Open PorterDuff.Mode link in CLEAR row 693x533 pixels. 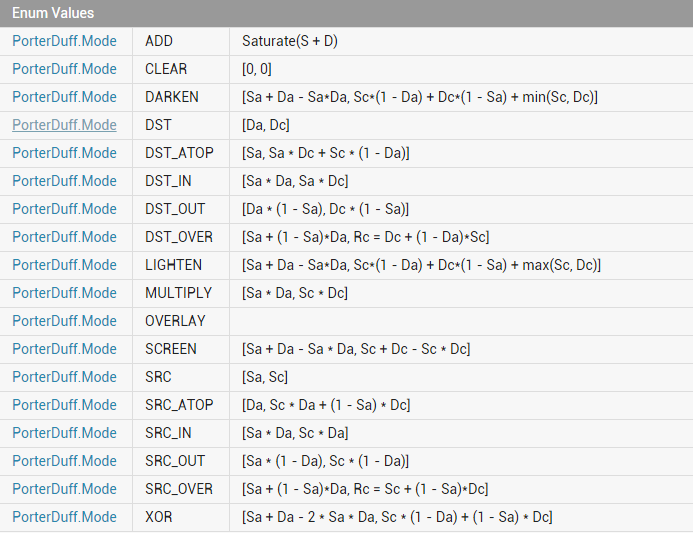coord(65,69)
